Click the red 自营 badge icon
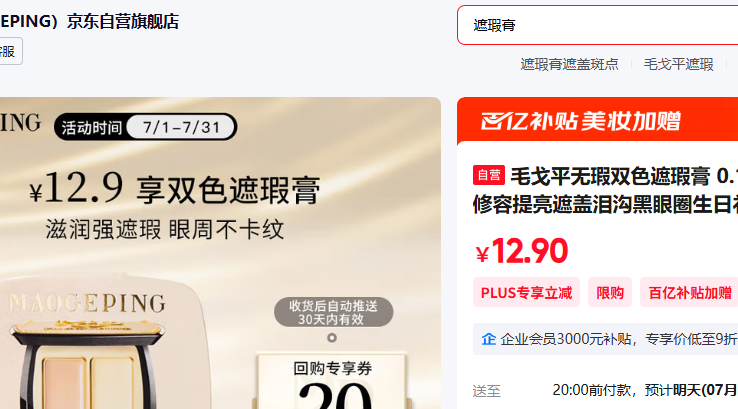 [489, 176]
